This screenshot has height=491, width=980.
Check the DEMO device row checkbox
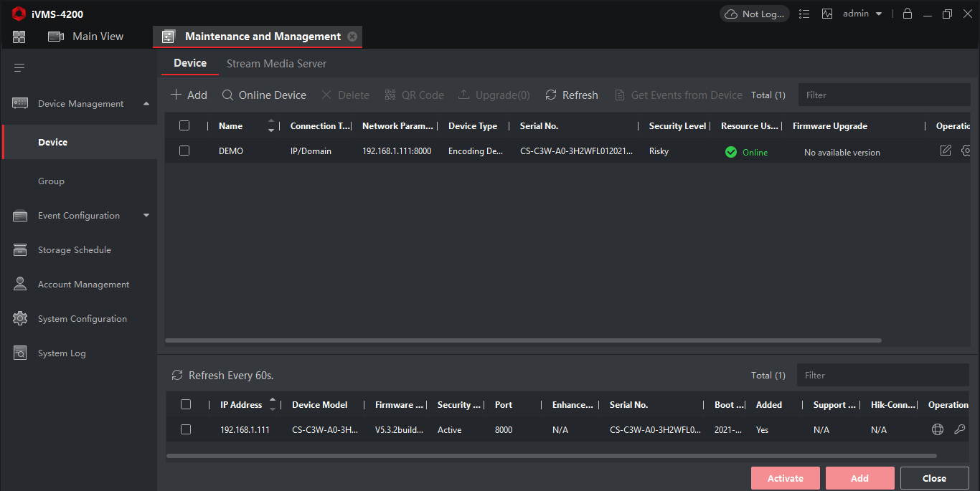[184, 151]
